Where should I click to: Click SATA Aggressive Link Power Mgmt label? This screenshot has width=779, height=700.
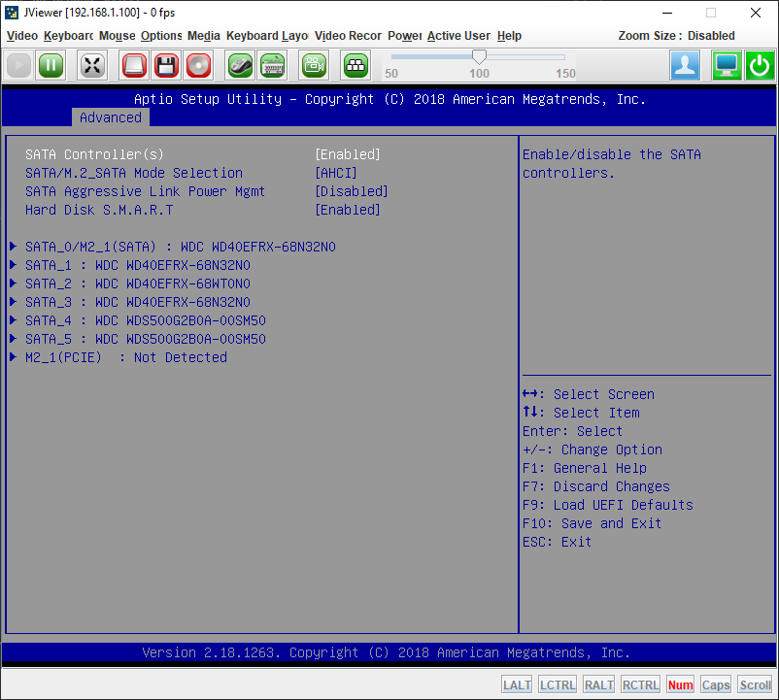[x=145, y=191]
